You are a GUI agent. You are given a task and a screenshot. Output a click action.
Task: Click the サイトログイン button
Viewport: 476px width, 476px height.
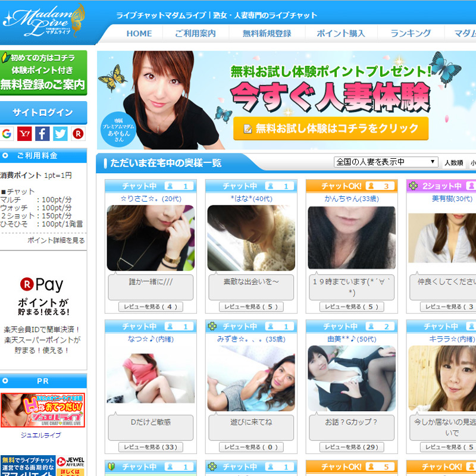point(43,112)
